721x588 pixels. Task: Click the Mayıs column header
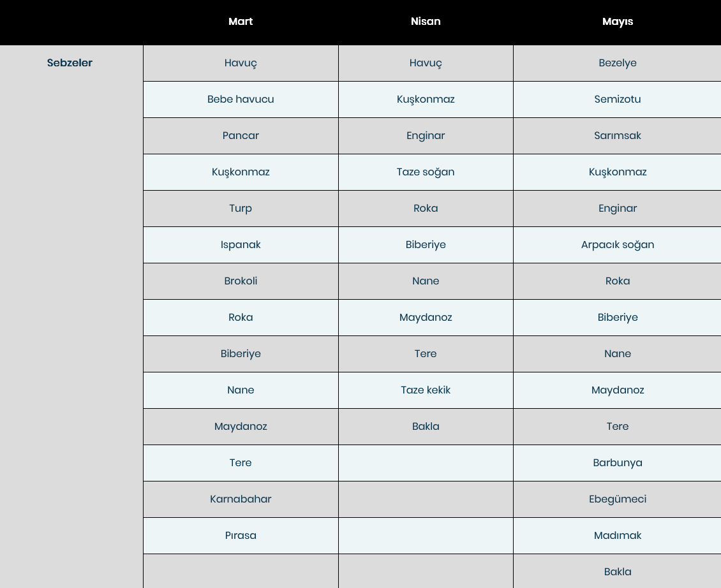[618, 22]
